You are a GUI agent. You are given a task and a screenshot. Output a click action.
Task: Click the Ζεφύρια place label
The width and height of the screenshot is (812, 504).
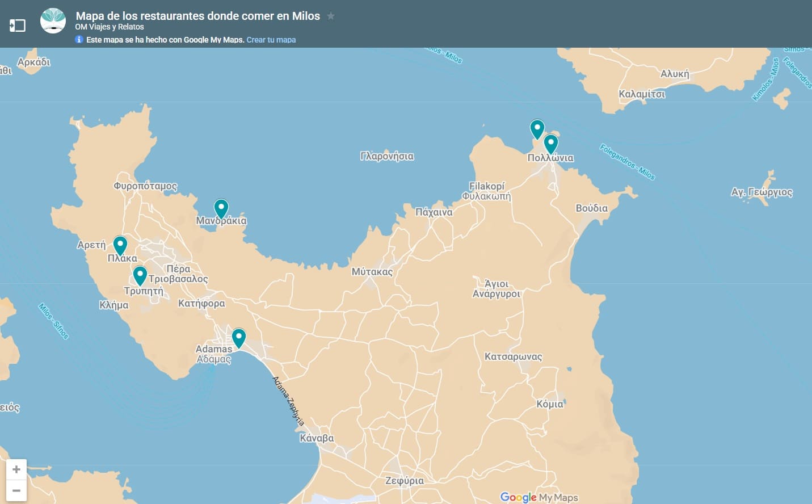coord(405,481)
